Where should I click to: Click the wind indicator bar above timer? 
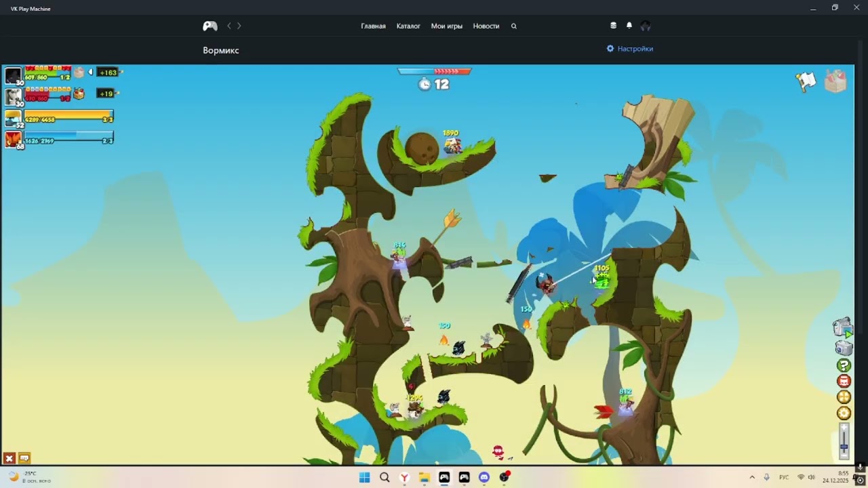pyautogui.click(x=434, y=70)
